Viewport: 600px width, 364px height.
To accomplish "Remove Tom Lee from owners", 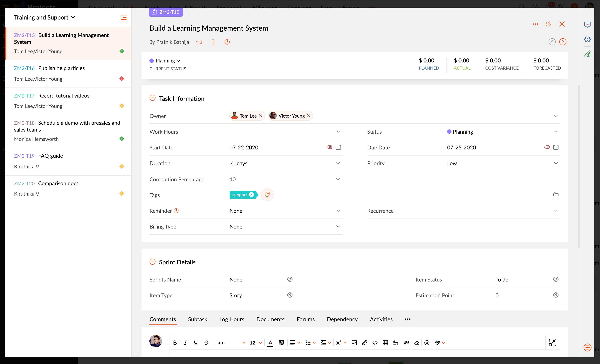I will pyautogui.click(x=261, y=116).
